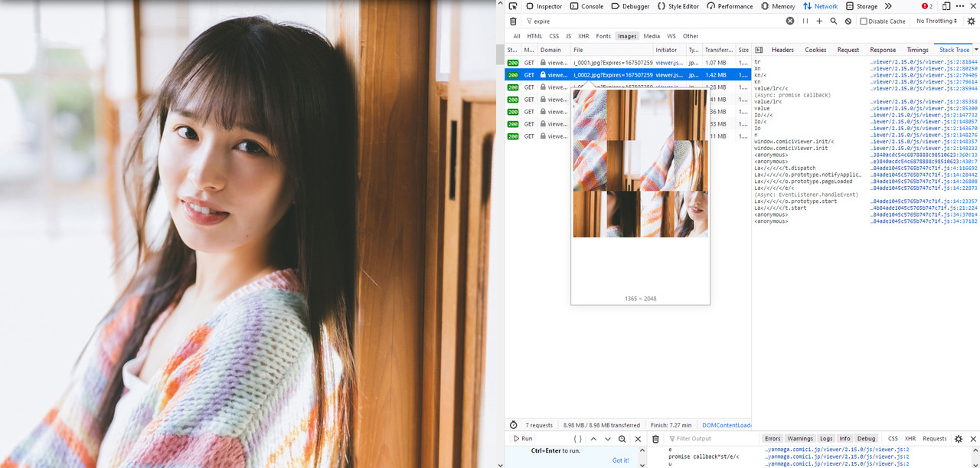Pause network recording
The height and width of the screenshot is (468, 980).
pyautogui.click(x=805, y=21)
